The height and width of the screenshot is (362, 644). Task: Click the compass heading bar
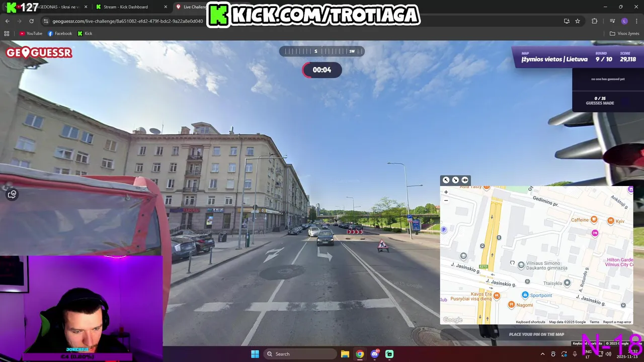[321, 51]
